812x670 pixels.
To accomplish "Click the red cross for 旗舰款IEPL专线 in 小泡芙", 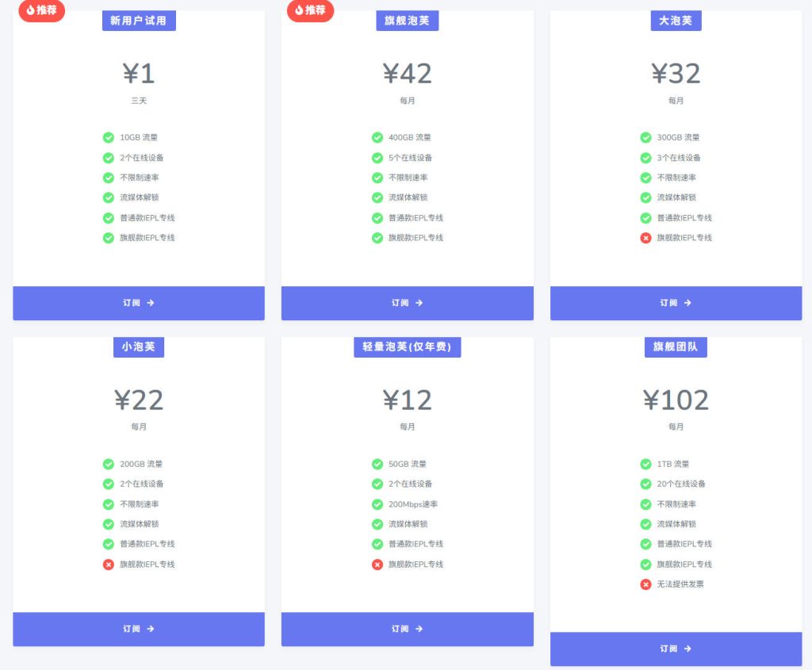I will point(108,565).
